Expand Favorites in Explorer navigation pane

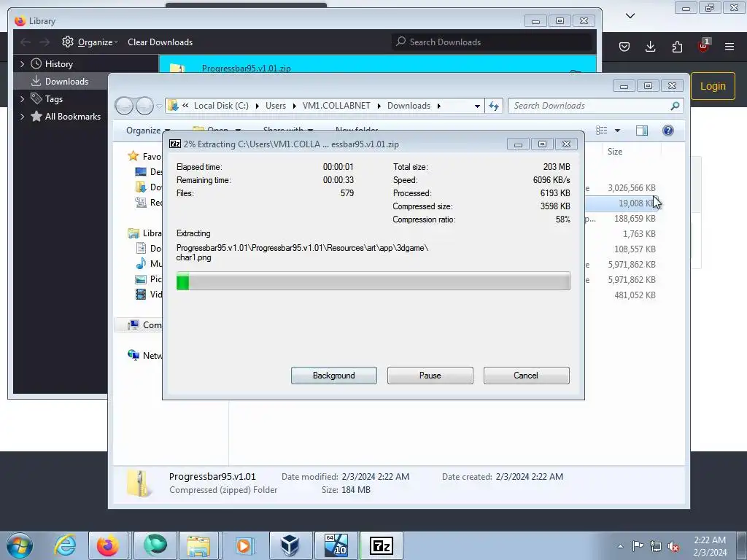144,156
